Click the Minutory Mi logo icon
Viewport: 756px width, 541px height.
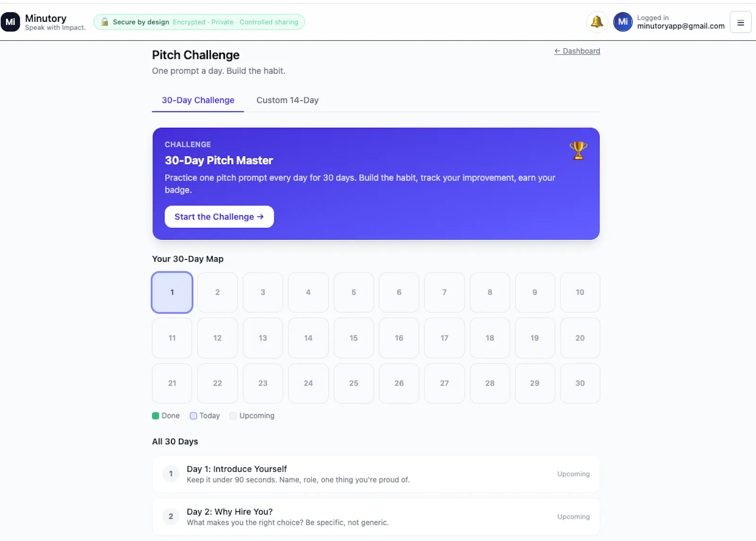[x=10, y=22]
